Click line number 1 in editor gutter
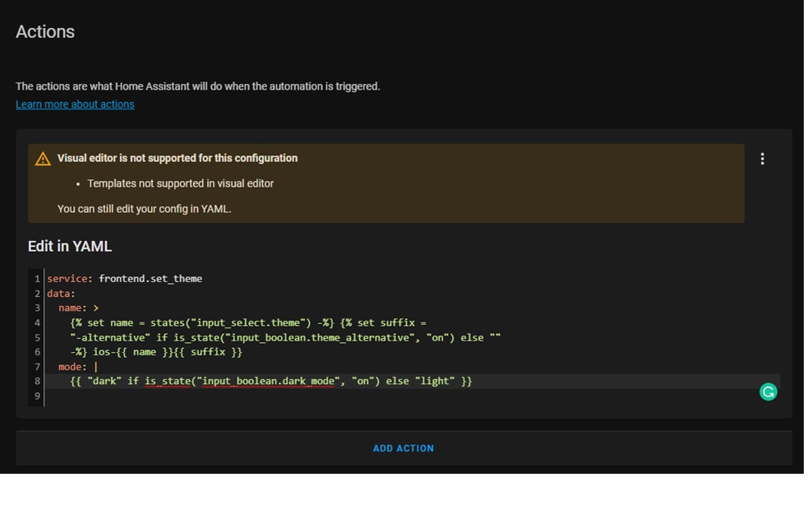The image size is (812, 519). pyautogui.click(x=37, y=279)
